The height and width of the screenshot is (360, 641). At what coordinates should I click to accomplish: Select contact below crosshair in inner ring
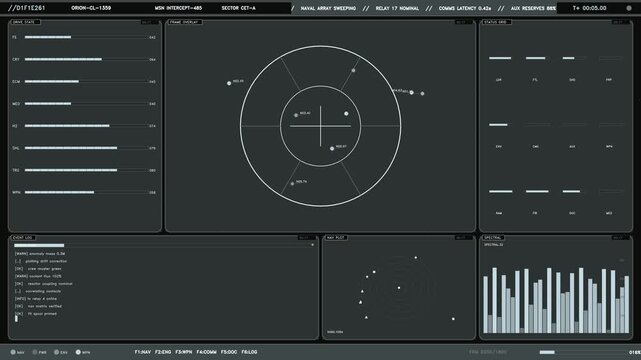pos(332,149)
